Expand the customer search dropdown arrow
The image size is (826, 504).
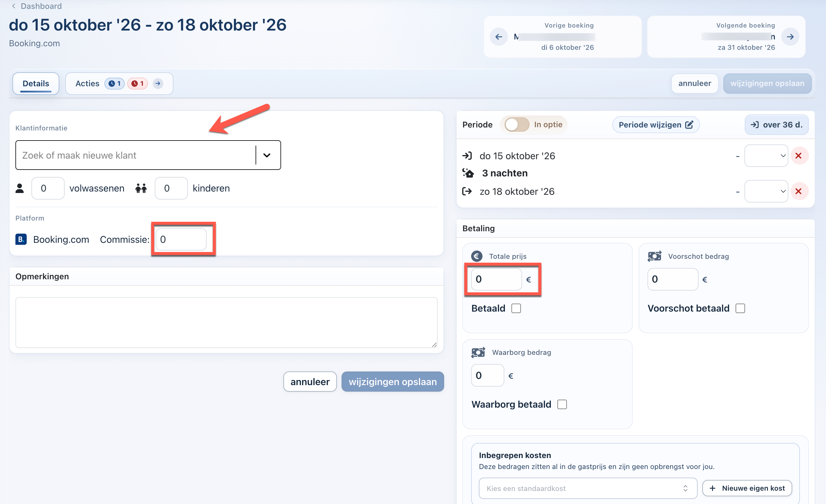click(x=267, y=155)
